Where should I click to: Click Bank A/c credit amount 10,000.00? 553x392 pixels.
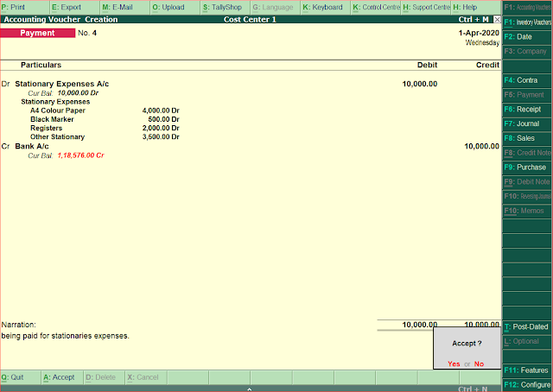pyautogui.click(x=482, y=146)
